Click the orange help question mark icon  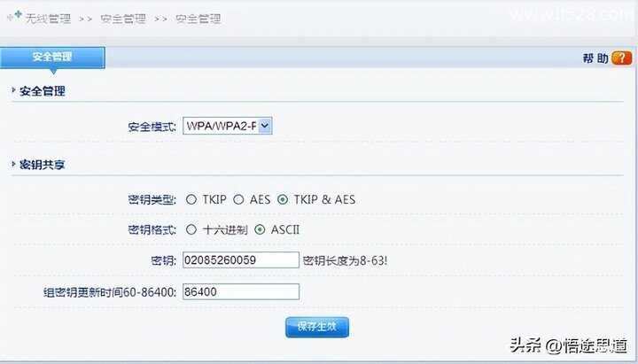click(x=622, y=58)
